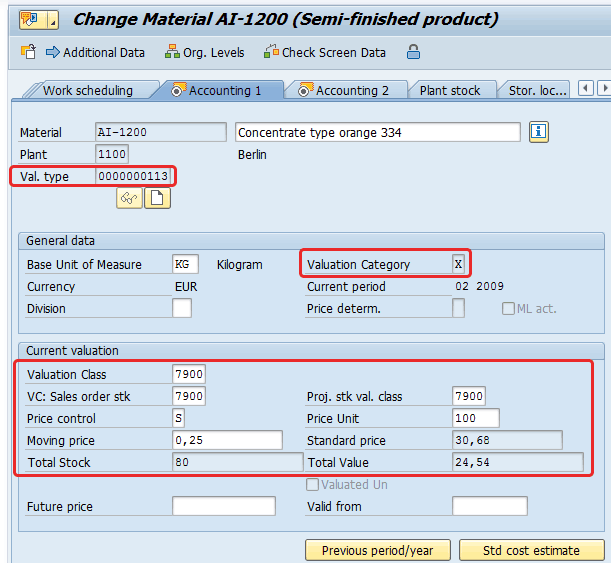Switch to the Accounting 2 tab
Image resolution: width=611 pixels, height=563 pixels.
343,90
